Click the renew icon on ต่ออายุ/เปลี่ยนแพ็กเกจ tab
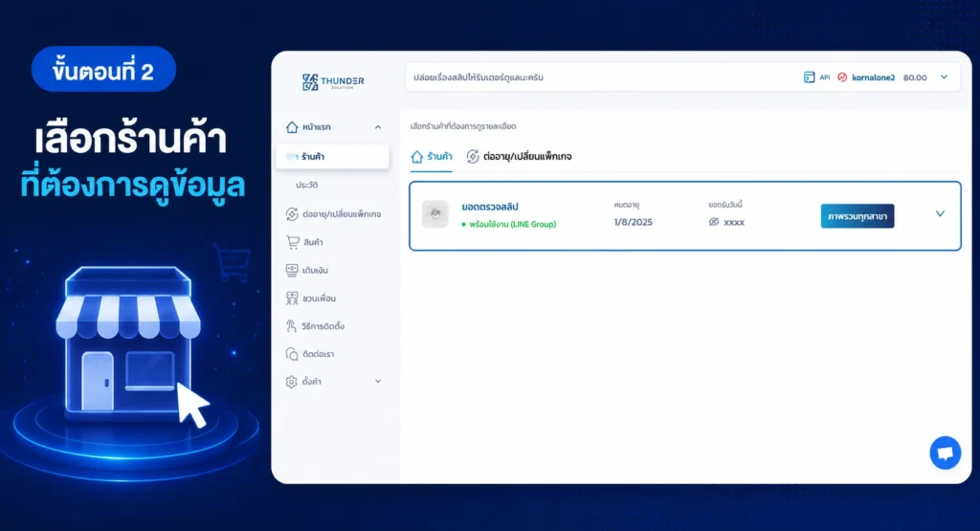 coord(473,157)
